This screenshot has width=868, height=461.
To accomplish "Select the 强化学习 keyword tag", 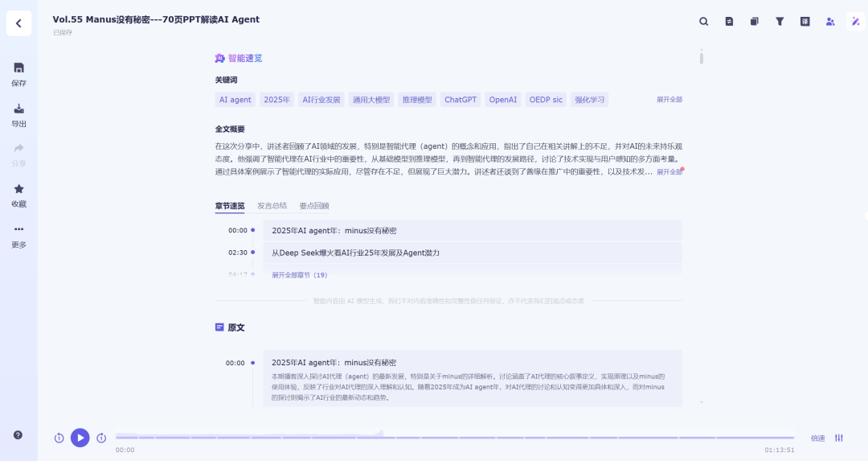I will [590, 100].
